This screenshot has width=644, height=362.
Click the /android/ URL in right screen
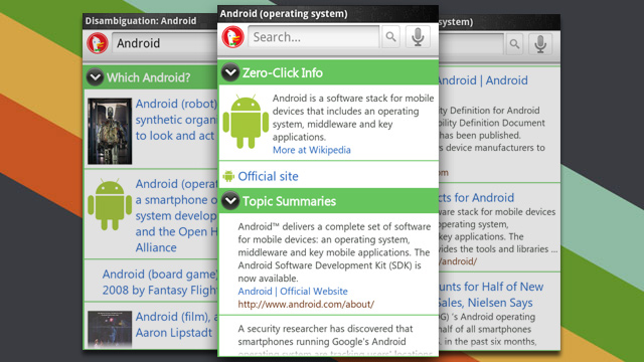458,261
